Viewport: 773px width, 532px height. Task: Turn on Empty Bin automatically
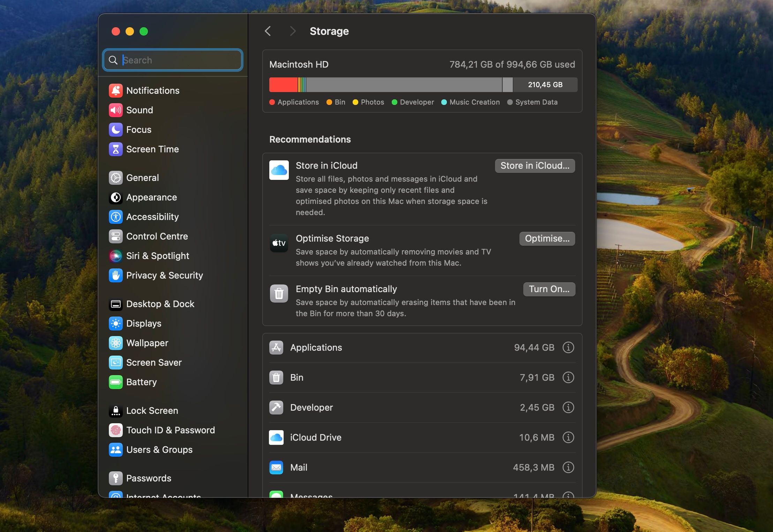(x=549, y=289)
